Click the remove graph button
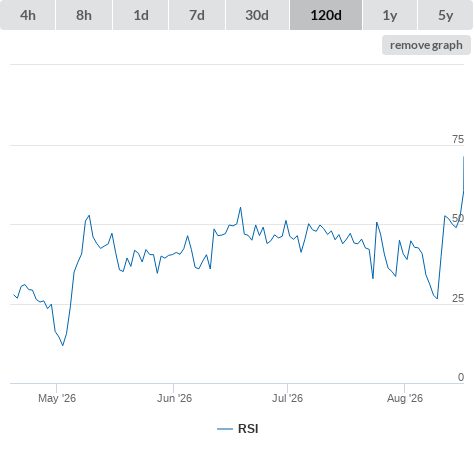The width and height of the screenshot is (474, 455). (426, 45)
